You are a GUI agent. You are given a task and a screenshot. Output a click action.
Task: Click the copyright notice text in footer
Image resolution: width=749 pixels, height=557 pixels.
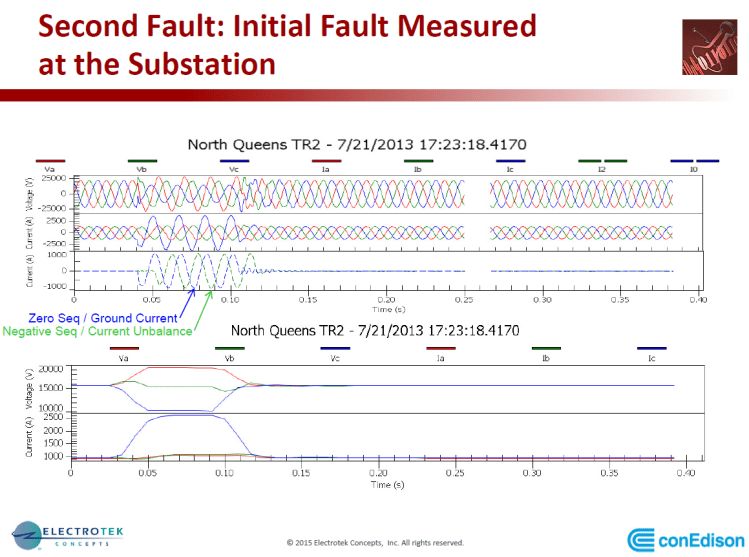375,543
